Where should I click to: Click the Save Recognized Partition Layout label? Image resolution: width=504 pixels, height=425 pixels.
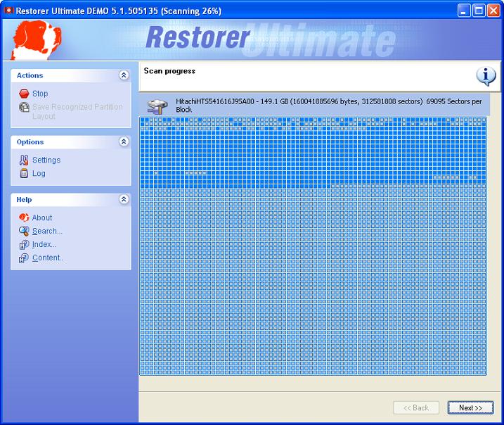(77, 111)
